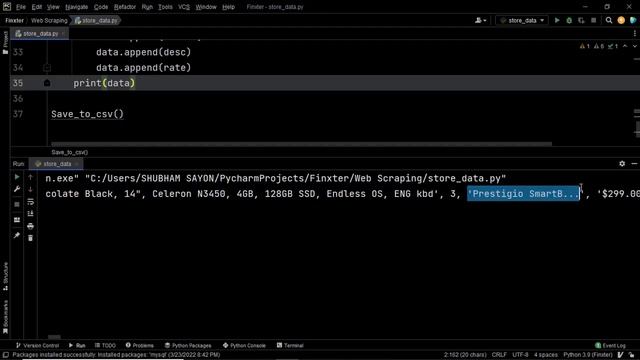This screenshot has width=640, height=360.
Task: Open the View menu
Action: (x=53, y=7)
